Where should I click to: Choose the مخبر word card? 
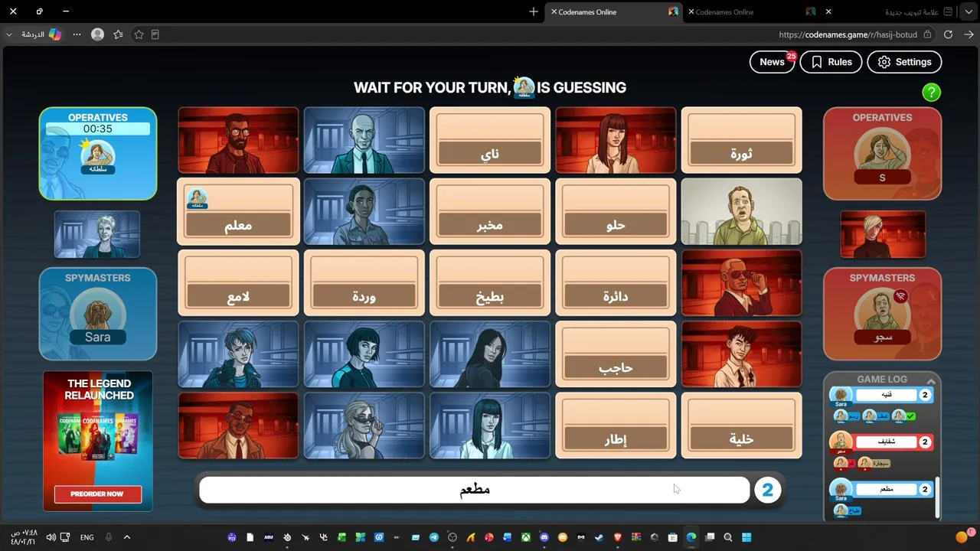click(x=490, y=212)
